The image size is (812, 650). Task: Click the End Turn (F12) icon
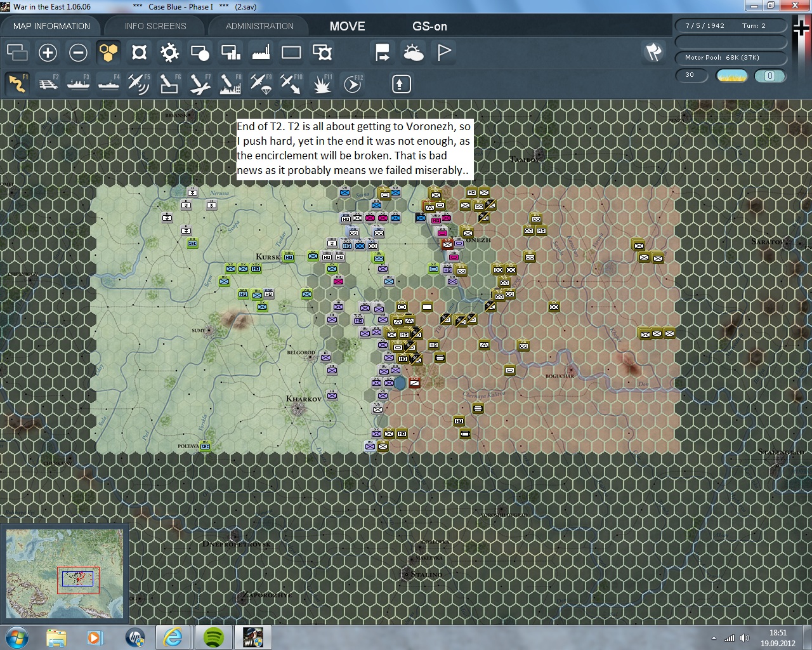coord(352,84)
